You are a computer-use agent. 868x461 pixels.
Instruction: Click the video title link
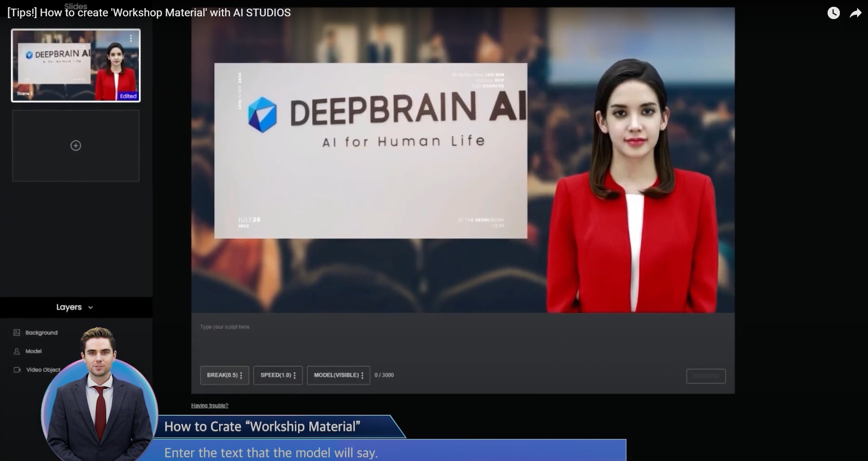pyautogui.click(x=149, y=13)
